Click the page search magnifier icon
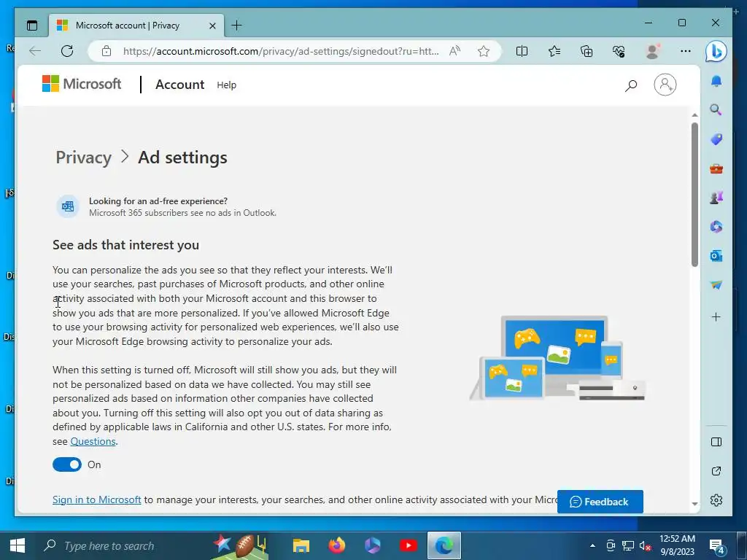This screenshot has height=560, width=747. (631, 85)
